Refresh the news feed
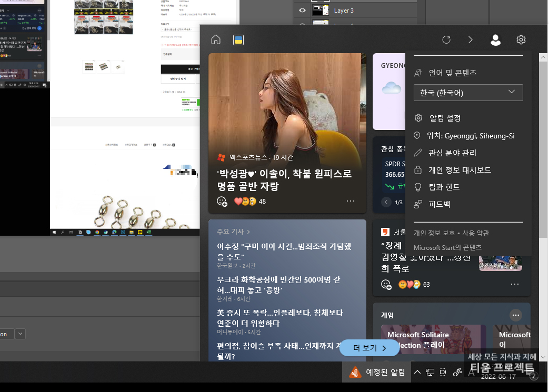Screen dimensions: 549x392 pos(446,39)
